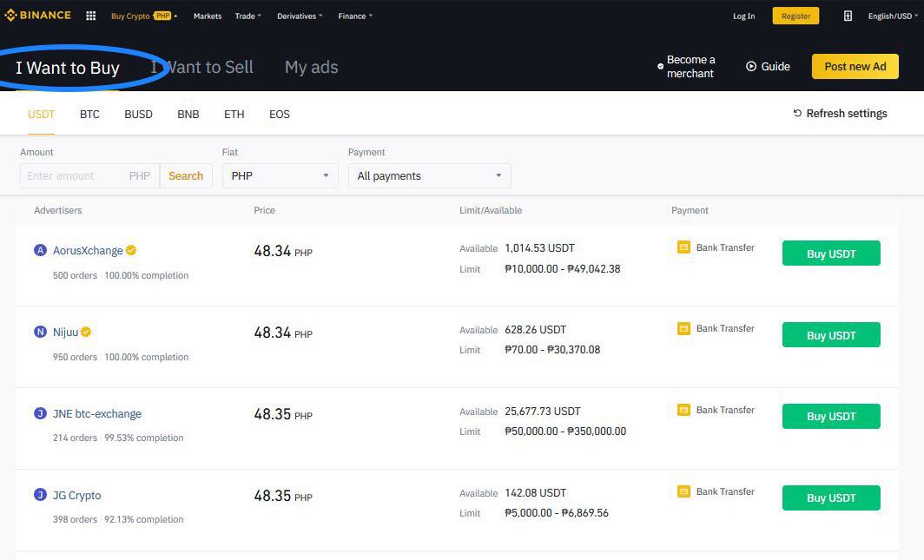Click Bank Transfer icon in AorusXchange row

coord(683,247)
